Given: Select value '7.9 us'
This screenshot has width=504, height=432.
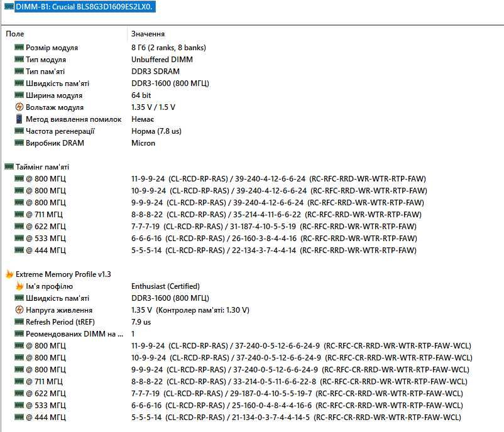Looking at the screenshot, I should click(x=141, y=322).
